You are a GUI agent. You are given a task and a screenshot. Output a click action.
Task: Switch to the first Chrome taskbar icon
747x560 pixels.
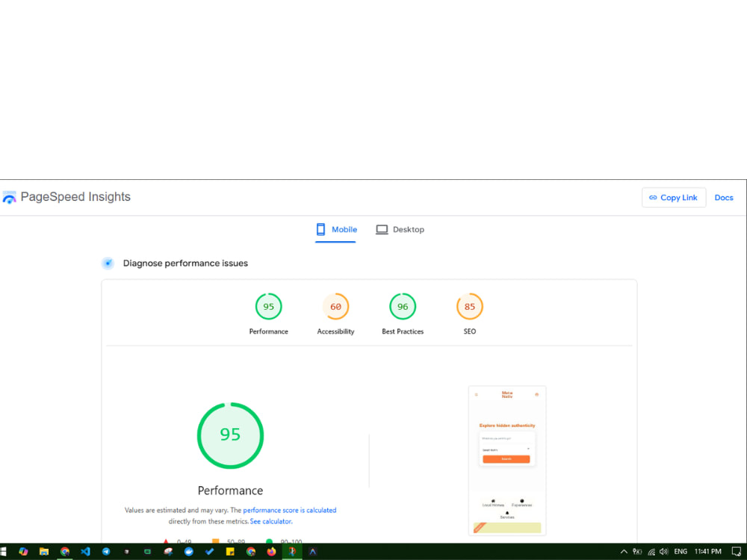tap(65, 552)
